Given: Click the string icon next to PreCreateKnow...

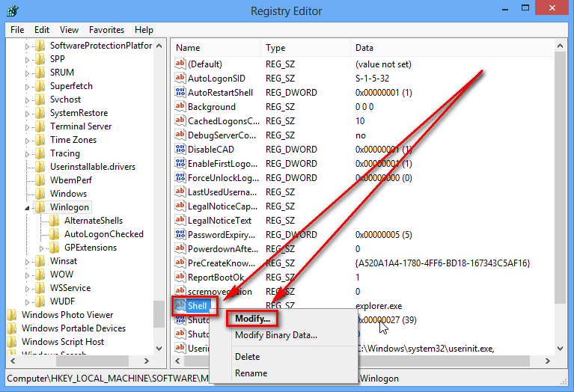Looking at the screenshot, I should tap(180, 263).
